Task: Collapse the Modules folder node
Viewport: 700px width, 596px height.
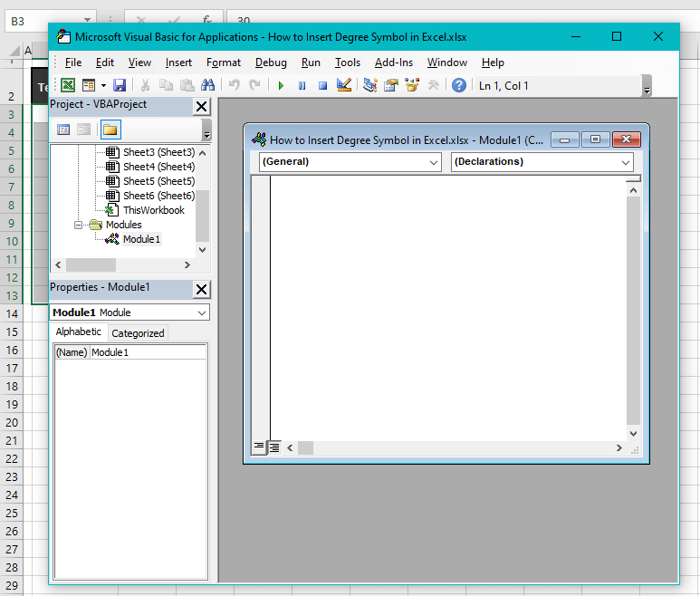Action: (78, 225)
